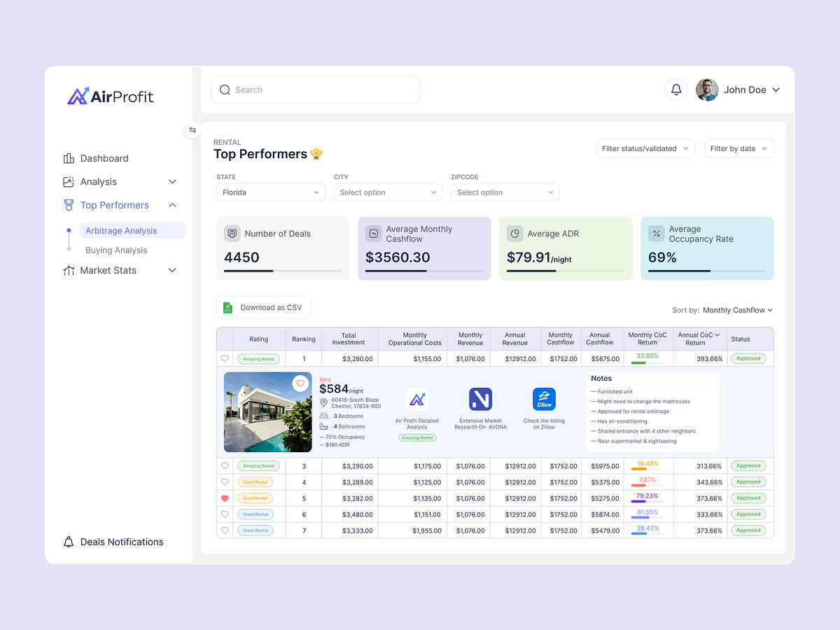
Task: Click into the Search input field
Action: click(x=316, y=90)
